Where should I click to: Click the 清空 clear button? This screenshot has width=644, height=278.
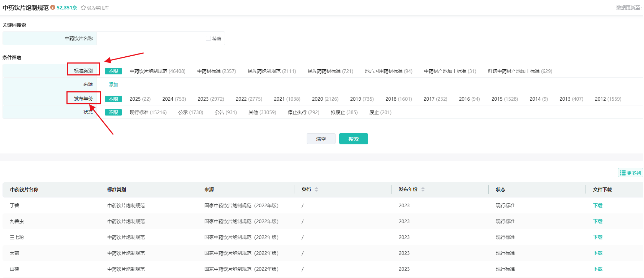[321, 139]
